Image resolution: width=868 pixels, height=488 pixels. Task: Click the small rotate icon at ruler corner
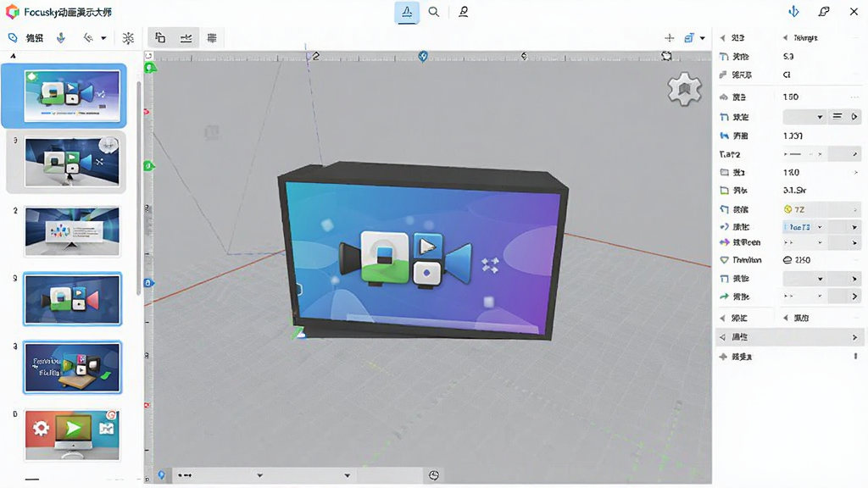tap(148, 55)
